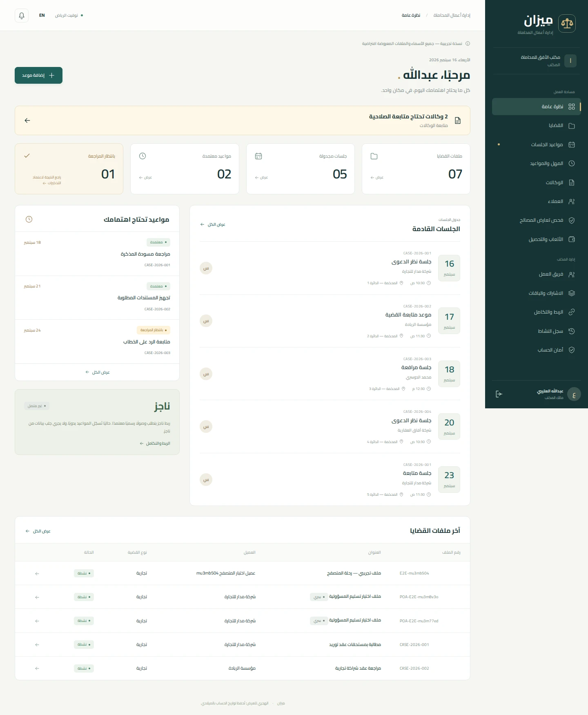Image resolution: width=588 pixels, height=715 pixels.
Task: Open المهل والمواعيد in the sidebar
Action: (536, 163)
